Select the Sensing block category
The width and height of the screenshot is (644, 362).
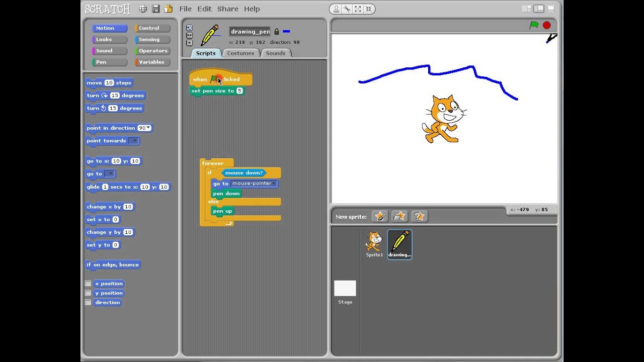(152, 40)
